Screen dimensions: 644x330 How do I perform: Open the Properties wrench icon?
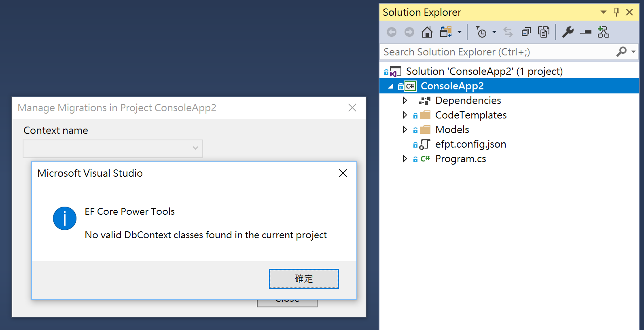568,32
